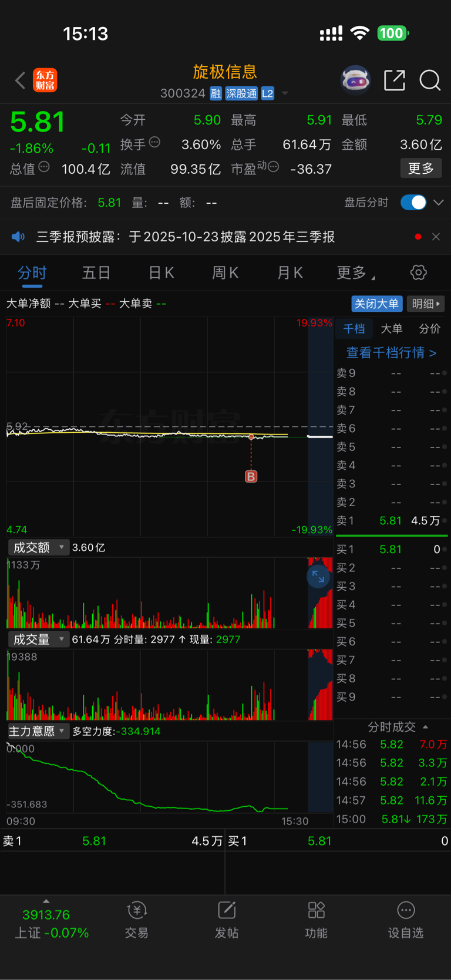451x980 pixels.
Task: Tap the 卖1 row at 5.81
Action: pos(392,521)
